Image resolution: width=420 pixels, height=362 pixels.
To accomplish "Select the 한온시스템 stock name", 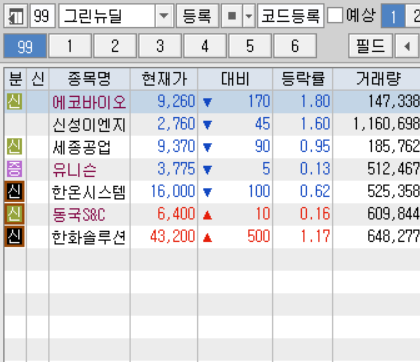I will (89, 192).
